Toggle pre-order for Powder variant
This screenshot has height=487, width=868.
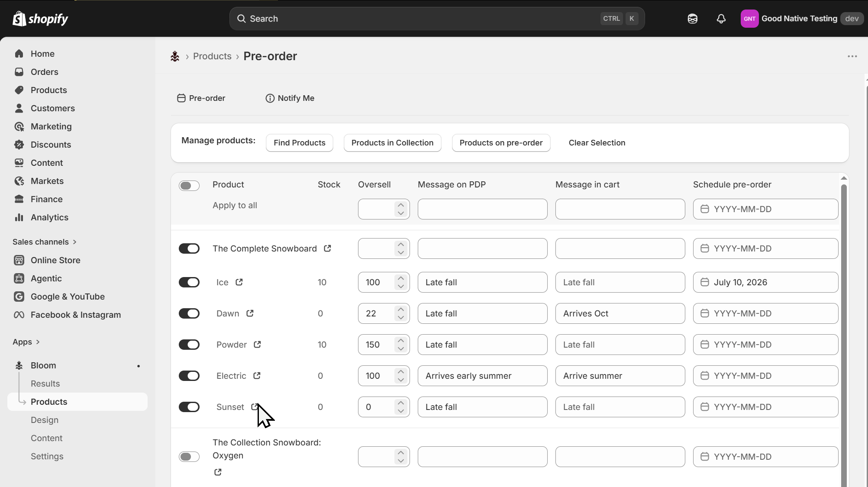pos(189,345)
